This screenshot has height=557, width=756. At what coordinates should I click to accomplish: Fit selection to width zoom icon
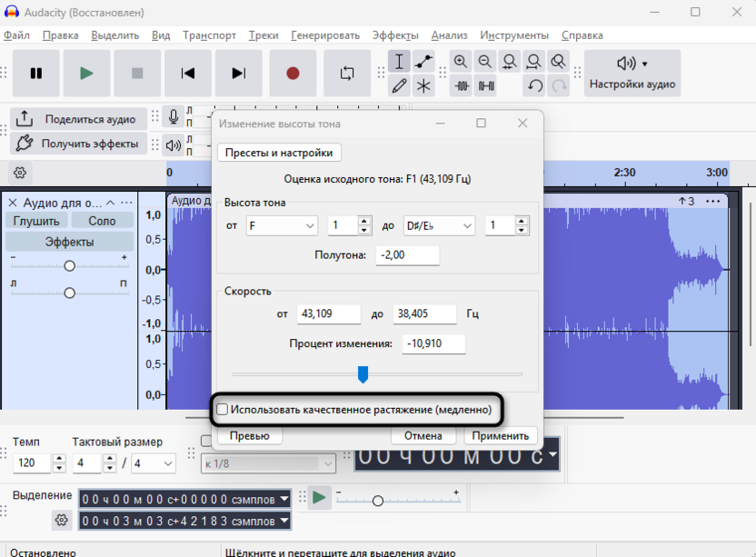point(509,62)
